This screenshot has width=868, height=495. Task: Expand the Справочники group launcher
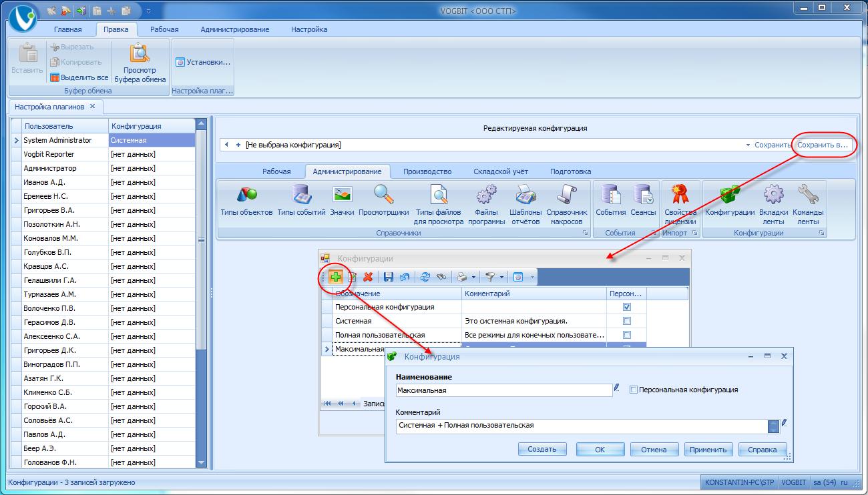pyautogui.click(x=586, y=233)
